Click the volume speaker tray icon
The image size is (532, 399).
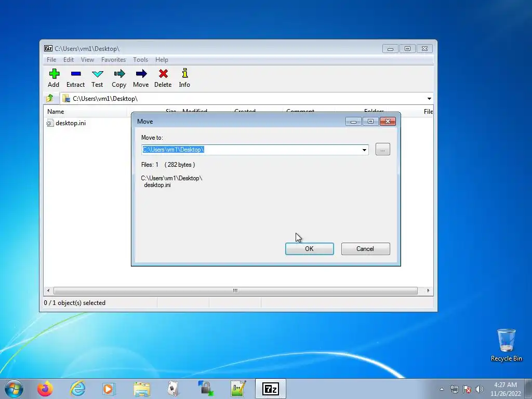[x=480, y=389]
